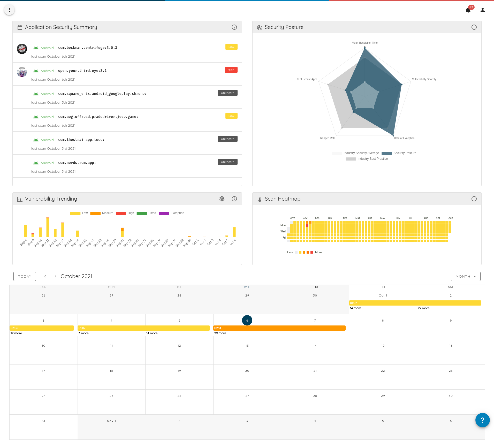494x448 pixels.
Task: Click com.beckman.centrifuge app icon
Action: (x=22, y=49)
